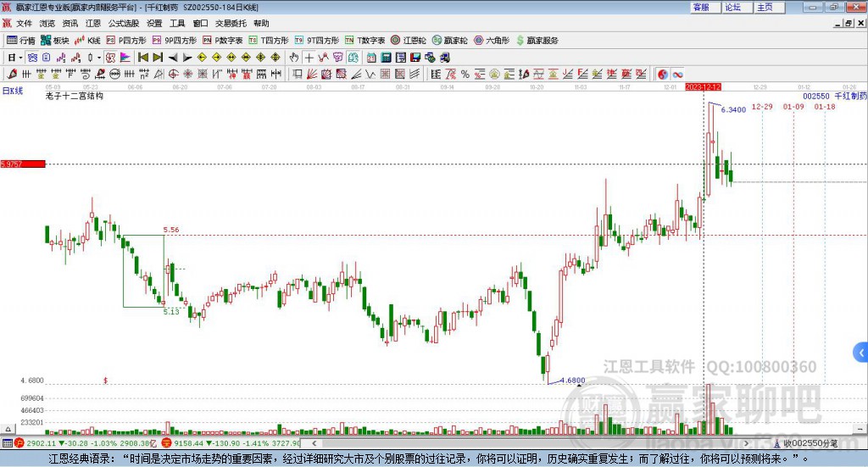Open the 工具 menu

(177, 23)
